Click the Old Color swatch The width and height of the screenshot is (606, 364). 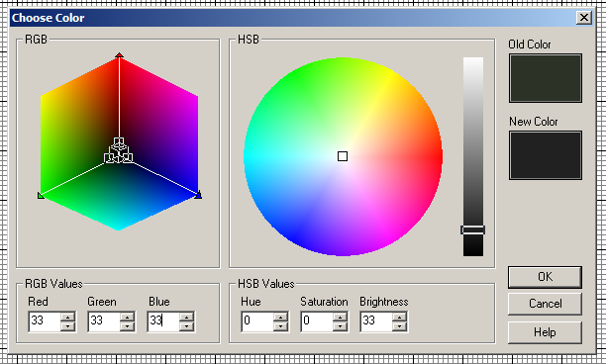546,78
